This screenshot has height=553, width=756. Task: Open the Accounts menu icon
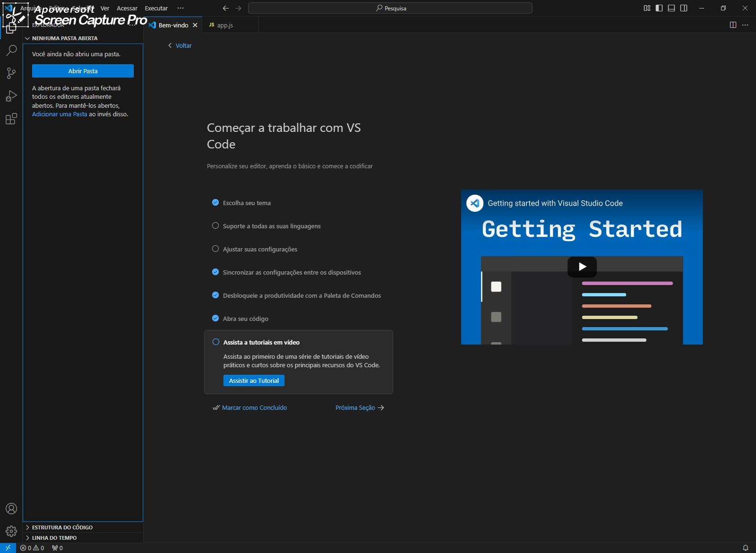click(x=11, y=509)
